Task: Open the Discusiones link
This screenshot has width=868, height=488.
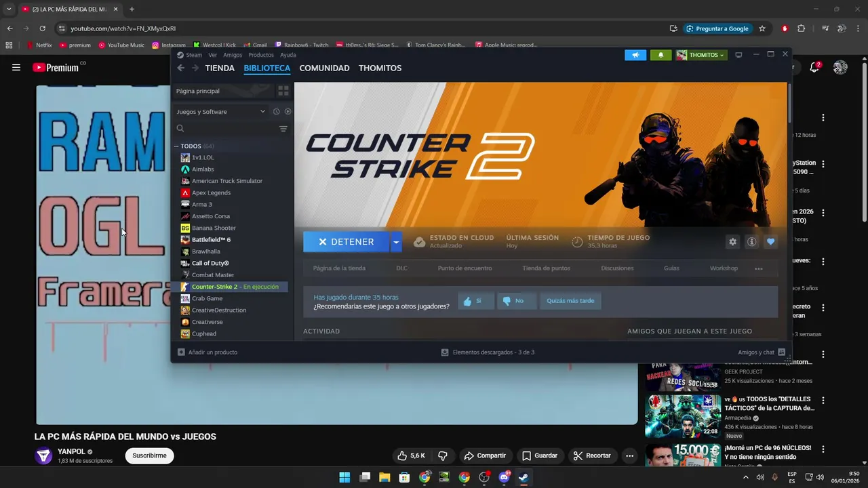Action: [x=617, y=268]
